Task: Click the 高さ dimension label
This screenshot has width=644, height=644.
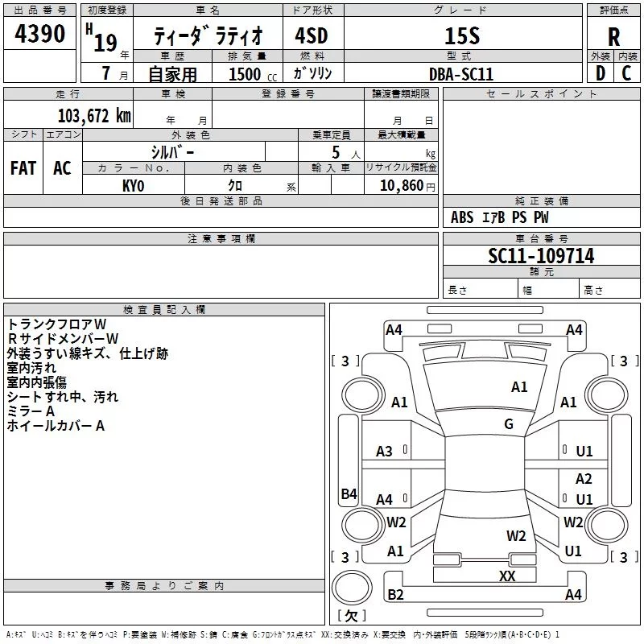Action: click(593, 291)
